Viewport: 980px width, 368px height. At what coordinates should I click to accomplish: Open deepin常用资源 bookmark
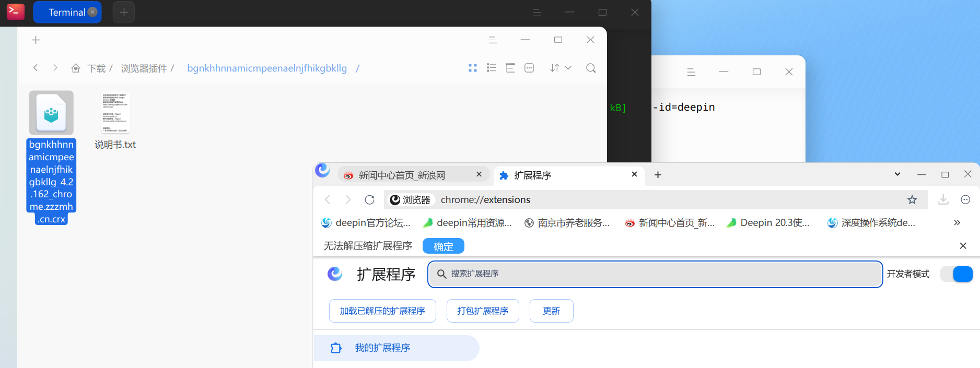pos(467,223)
